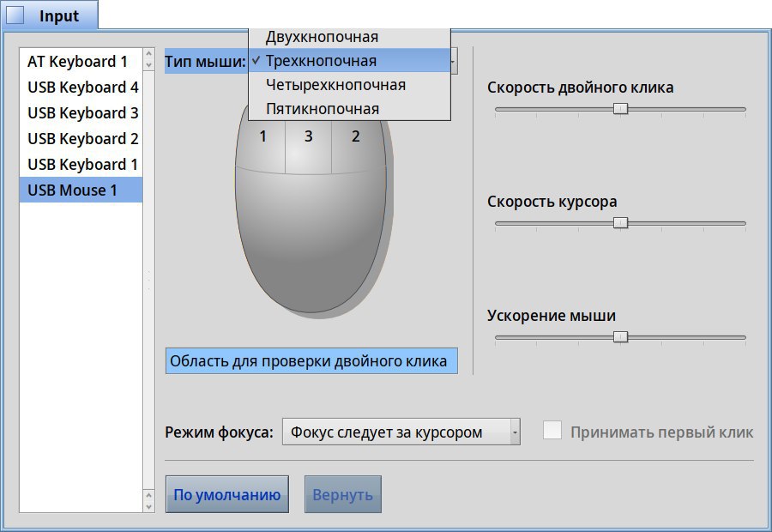
Task: Click По умолчанию button
Action: (x=227, y=494)
